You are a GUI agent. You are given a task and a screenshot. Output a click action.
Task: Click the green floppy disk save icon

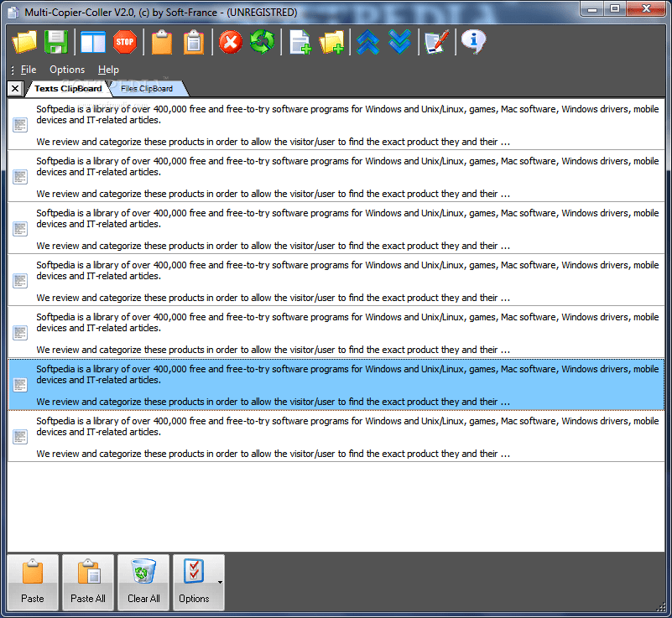pos(56,42)
